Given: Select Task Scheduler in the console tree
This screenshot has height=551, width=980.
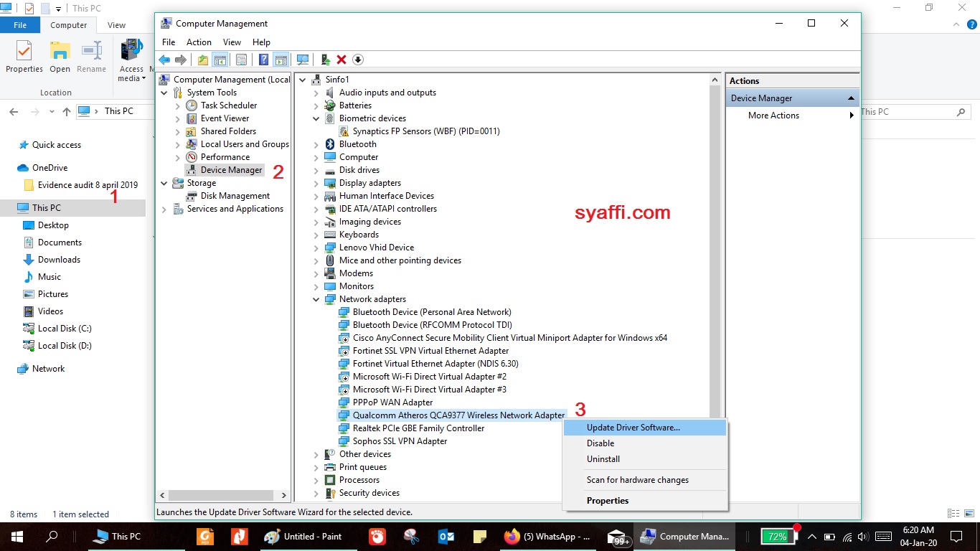Looking at the screenshot, I should (228, 105).
